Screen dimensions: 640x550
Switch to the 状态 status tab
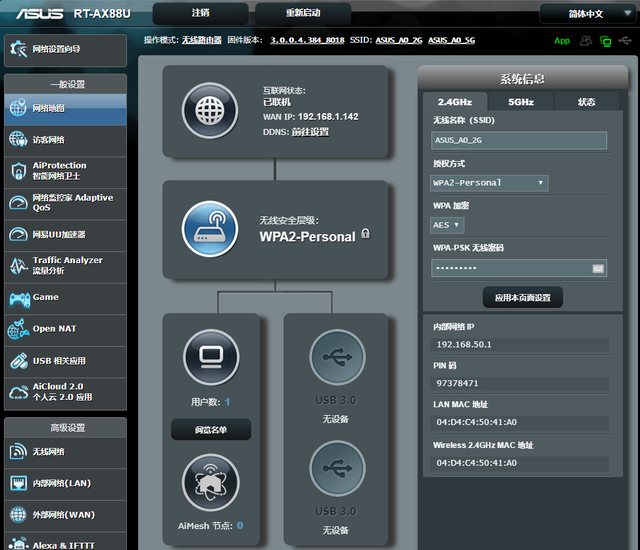[586, 102]
